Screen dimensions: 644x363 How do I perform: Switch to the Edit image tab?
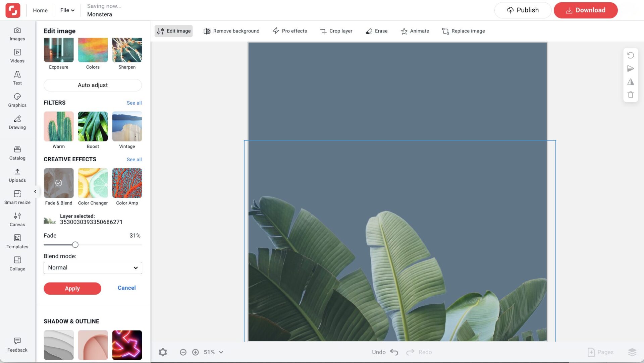pos(173,31)
